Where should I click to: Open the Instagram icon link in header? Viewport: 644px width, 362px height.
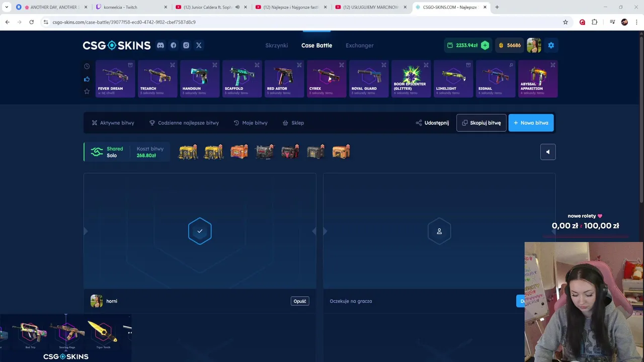click(186, 45)
